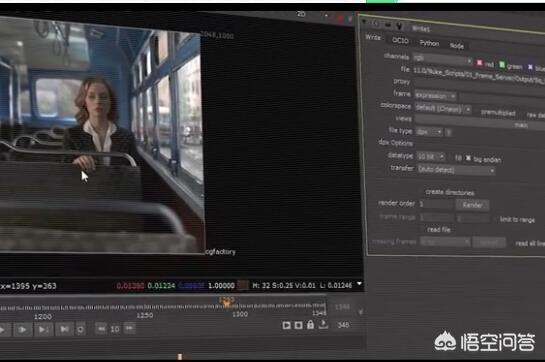Viewport: 545px width, 362px height.
Task: Click the play forward button in viewer
Action: coord(23,329)
